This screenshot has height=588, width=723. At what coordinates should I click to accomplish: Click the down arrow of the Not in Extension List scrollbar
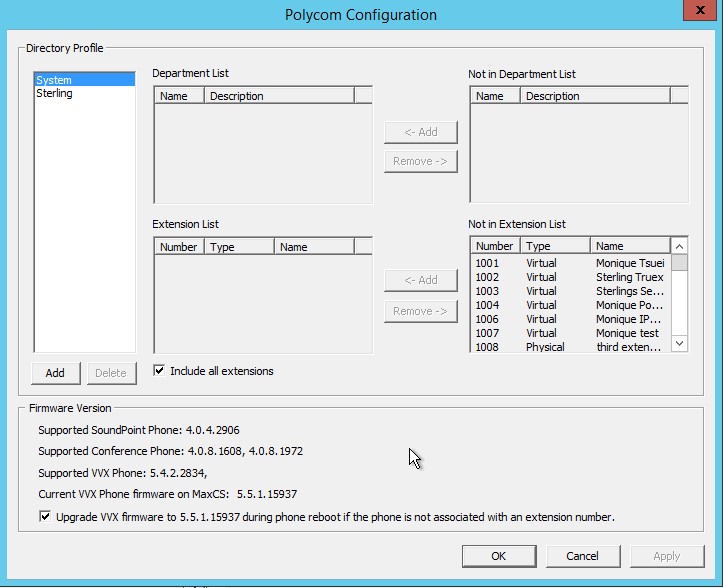pos(679,343)
